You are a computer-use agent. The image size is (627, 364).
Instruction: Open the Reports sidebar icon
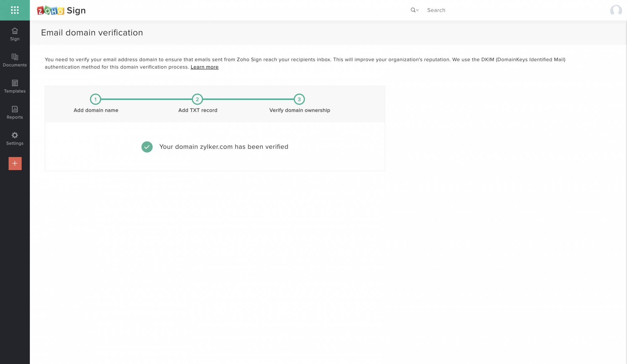[15, 112]
